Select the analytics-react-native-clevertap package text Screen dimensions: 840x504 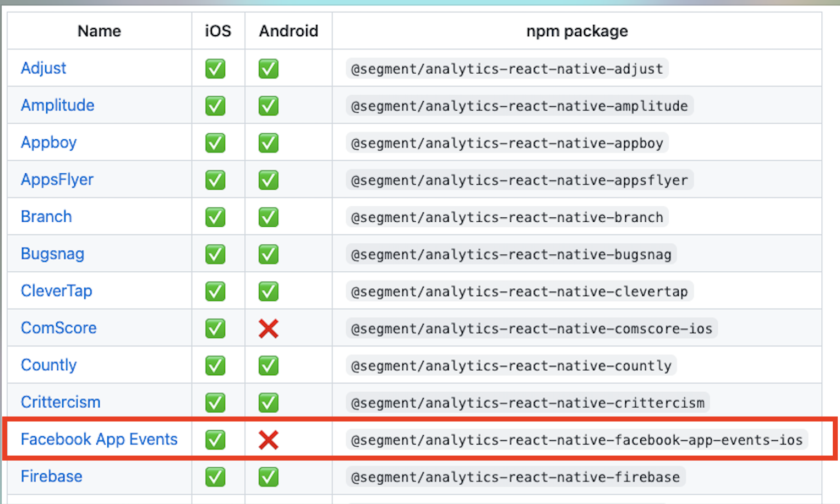[x=518, y=291]
